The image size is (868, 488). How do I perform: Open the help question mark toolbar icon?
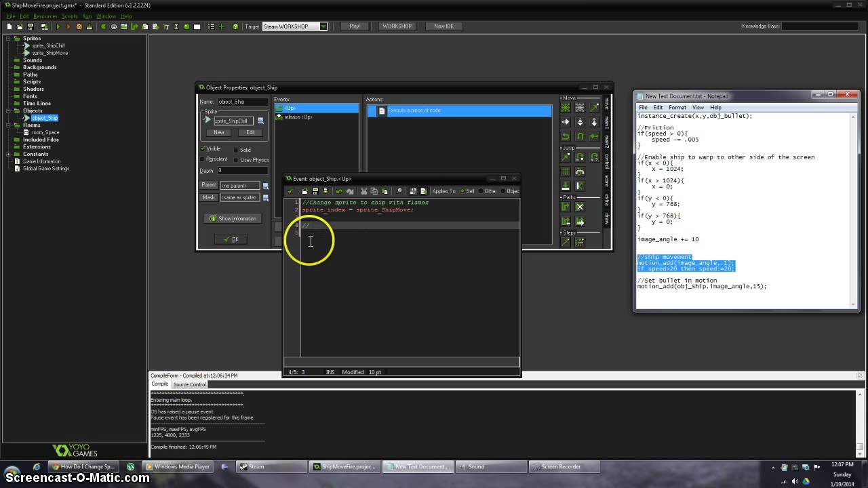[x=235, y=26]
